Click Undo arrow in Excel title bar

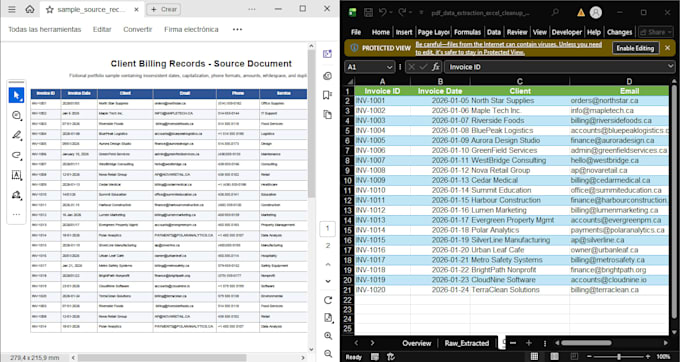pyautogui.click(x=382, y=13)
